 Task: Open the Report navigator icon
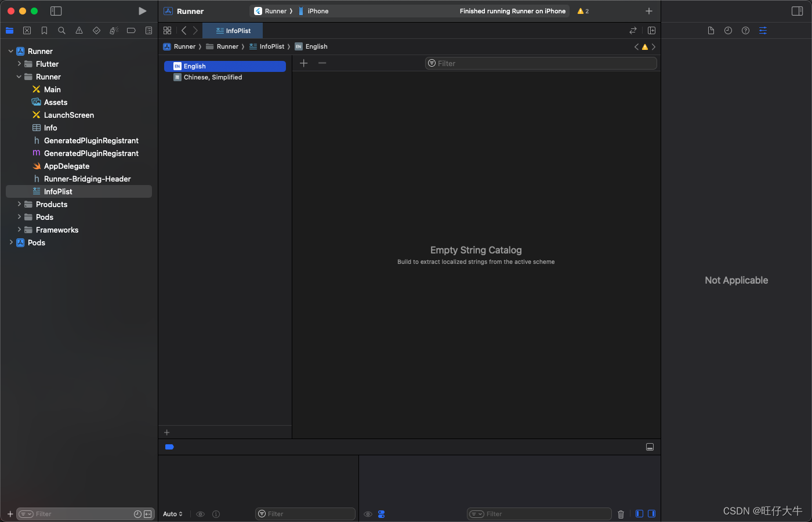pos(148,31)
